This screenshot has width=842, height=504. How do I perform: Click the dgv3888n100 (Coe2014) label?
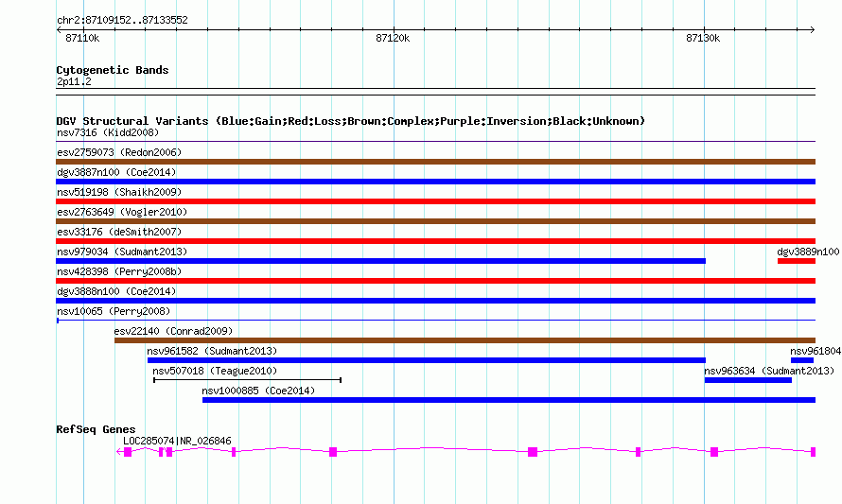coord(116,291)
